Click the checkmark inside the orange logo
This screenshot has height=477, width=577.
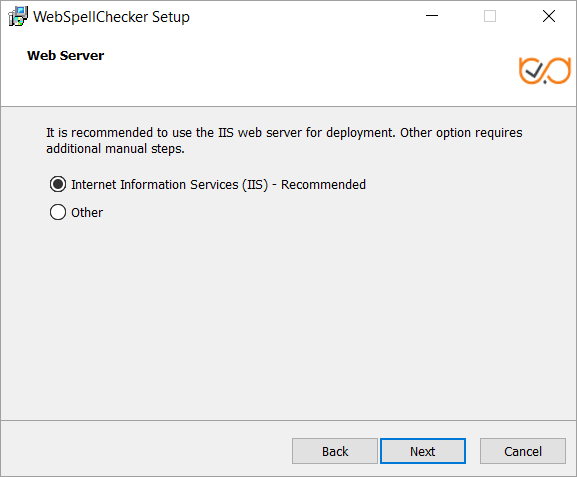533,70
